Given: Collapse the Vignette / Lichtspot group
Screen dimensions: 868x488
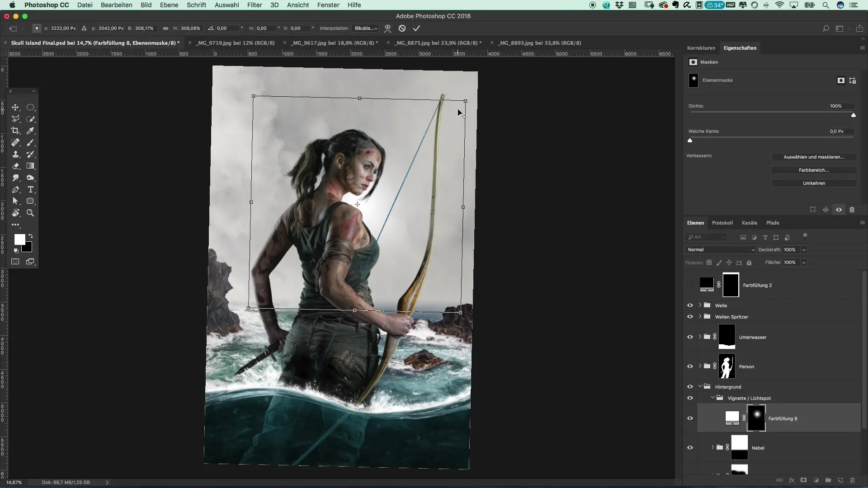Looking at the screenshot, I should click(x=712, y=398).
